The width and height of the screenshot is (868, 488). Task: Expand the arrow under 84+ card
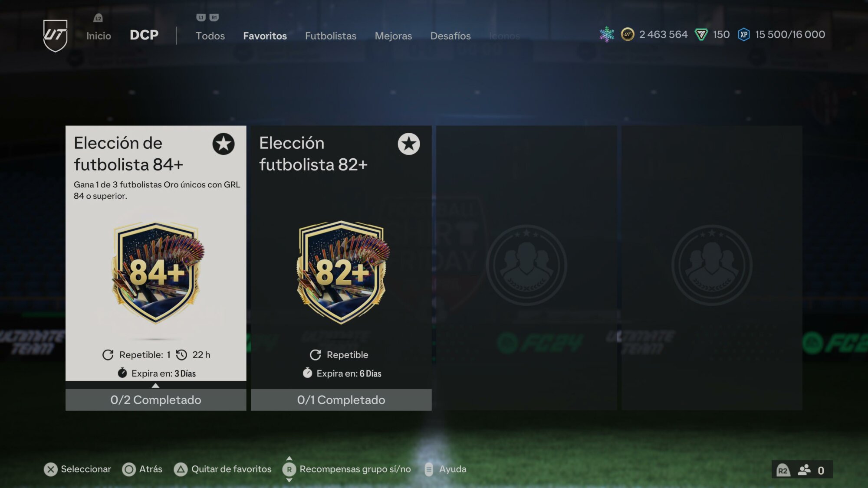coord(155,385)
